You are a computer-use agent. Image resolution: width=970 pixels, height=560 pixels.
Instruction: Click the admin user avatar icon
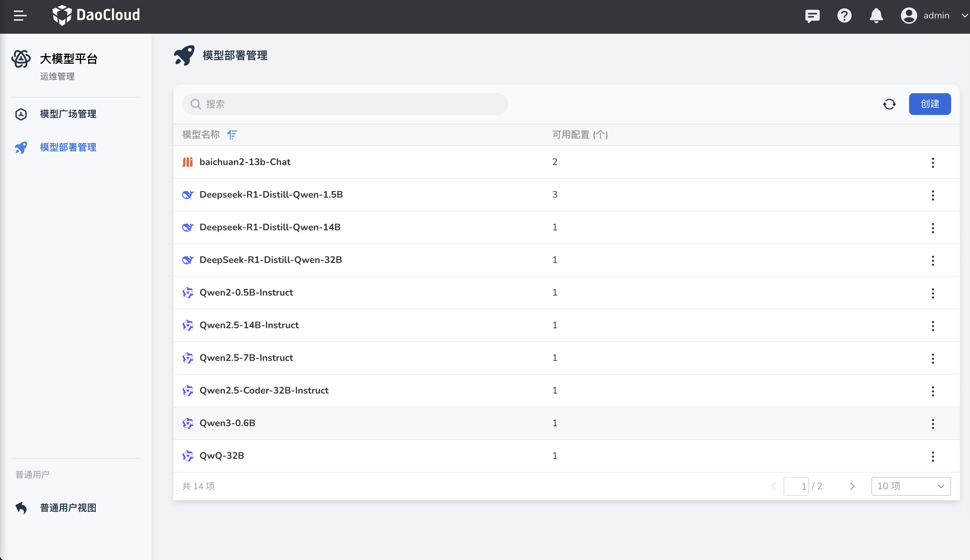point(909,16)
